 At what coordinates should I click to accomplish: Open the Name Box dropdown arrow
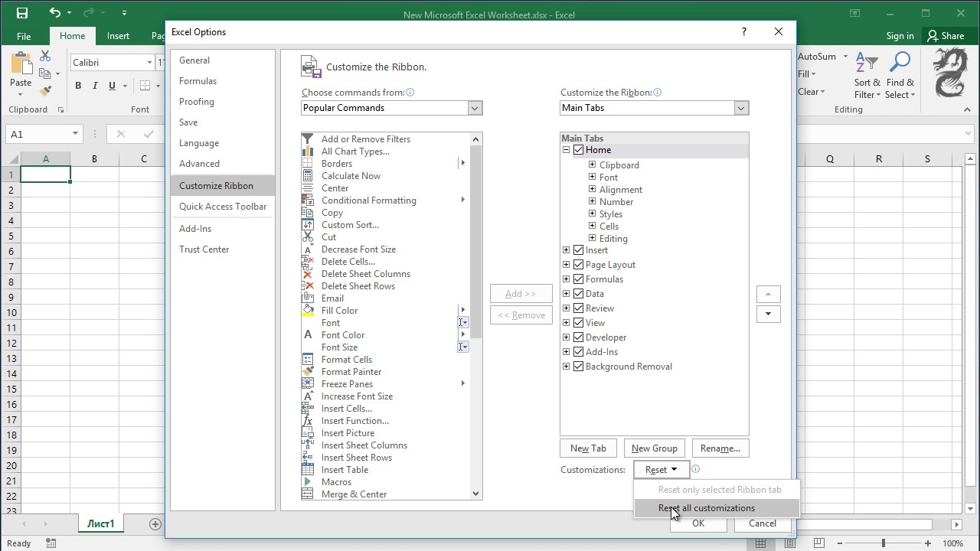pyautogui.click(x=75, y=134)
